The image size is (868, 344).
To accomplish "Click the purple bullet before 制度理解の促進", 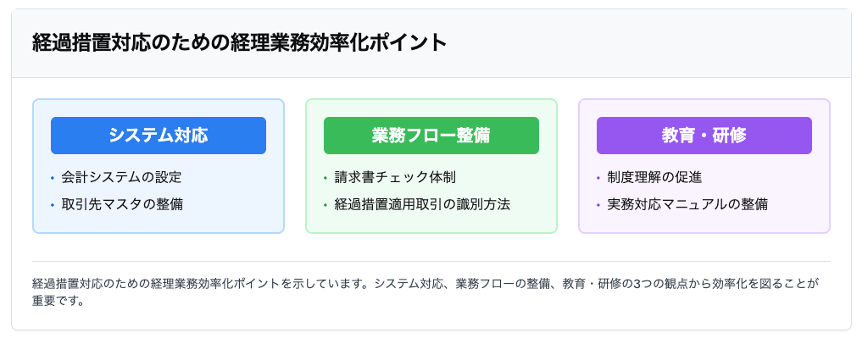I will point(598,179).
